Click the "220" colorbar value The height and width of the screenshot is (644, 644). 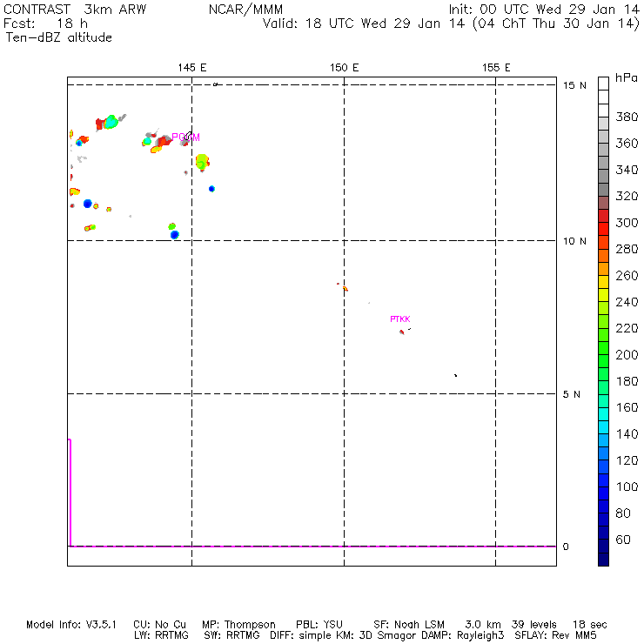(627, 328)
